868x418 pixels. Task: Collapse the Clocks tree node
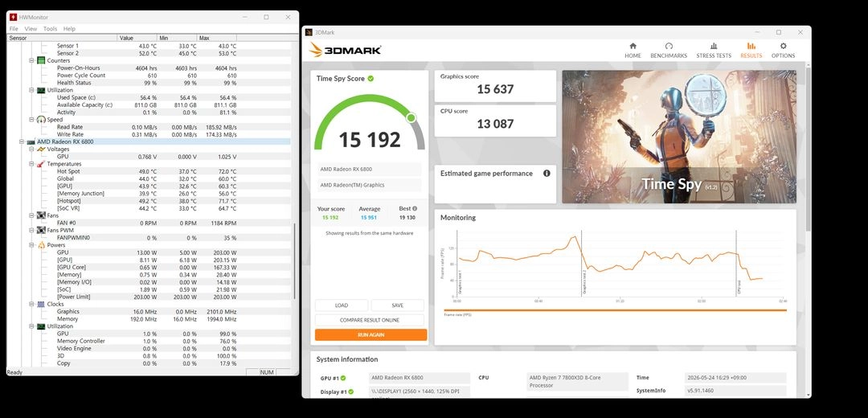(x=31, y=304)
